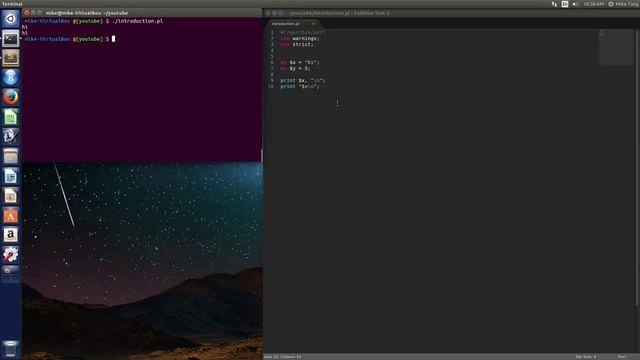Click Sublime Text vertical scrollbar
Screen dimensions: 640x360
638,167
